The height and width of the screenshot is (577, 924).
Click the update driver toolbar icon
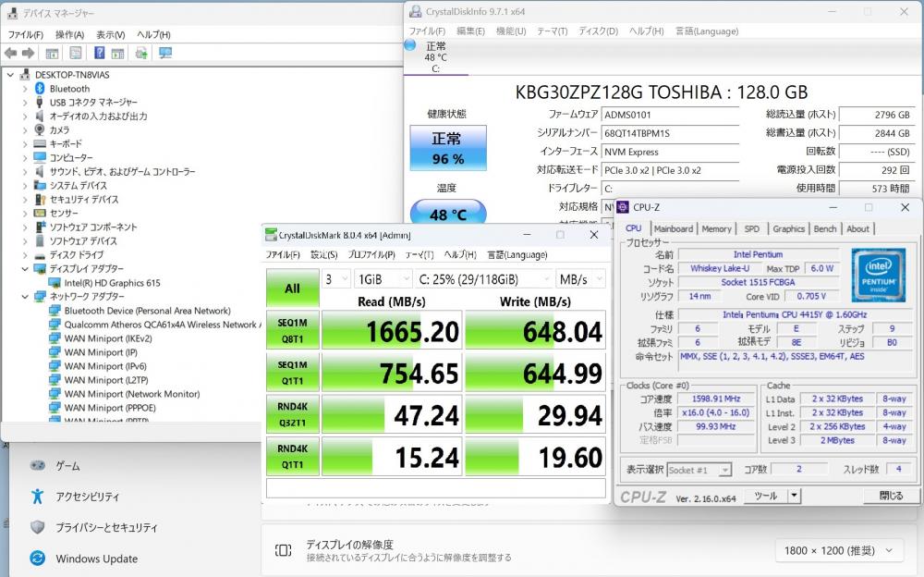[x=141, y=54]
